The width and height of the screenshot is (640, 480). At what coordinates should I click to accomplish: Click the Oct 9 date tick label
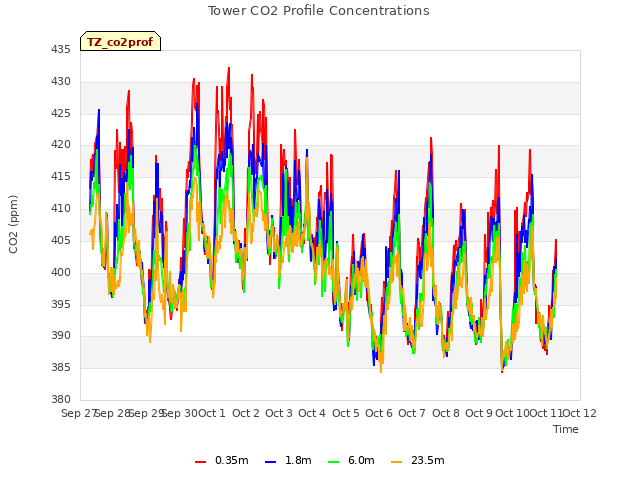tap(479, 413)
